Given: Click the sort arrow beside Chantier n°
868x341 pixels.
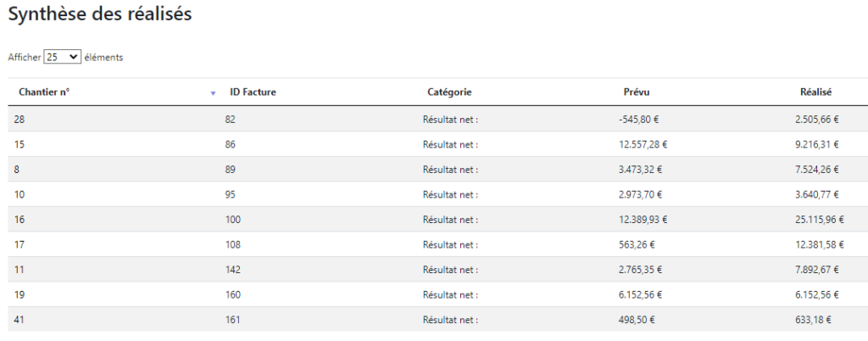Looking at the screenshot, I should click(x=213, y=93).
